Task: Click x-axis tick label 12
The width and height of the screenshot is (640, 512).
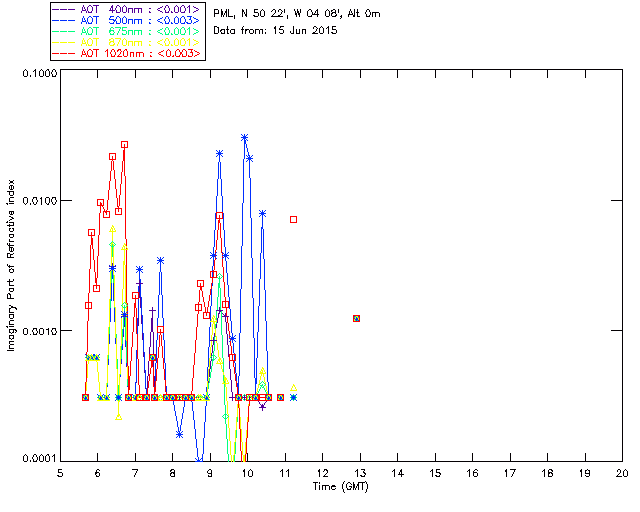Action: click(322, 473)
